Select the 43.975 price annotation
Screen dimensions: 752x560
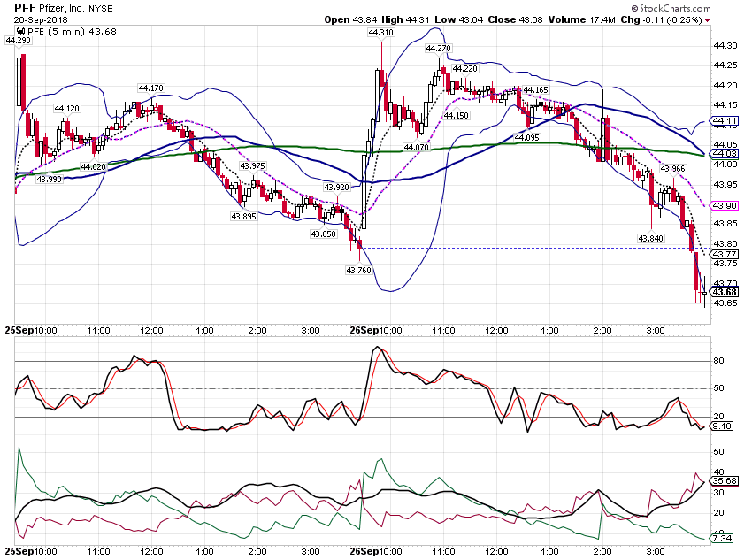click(252, 166)
